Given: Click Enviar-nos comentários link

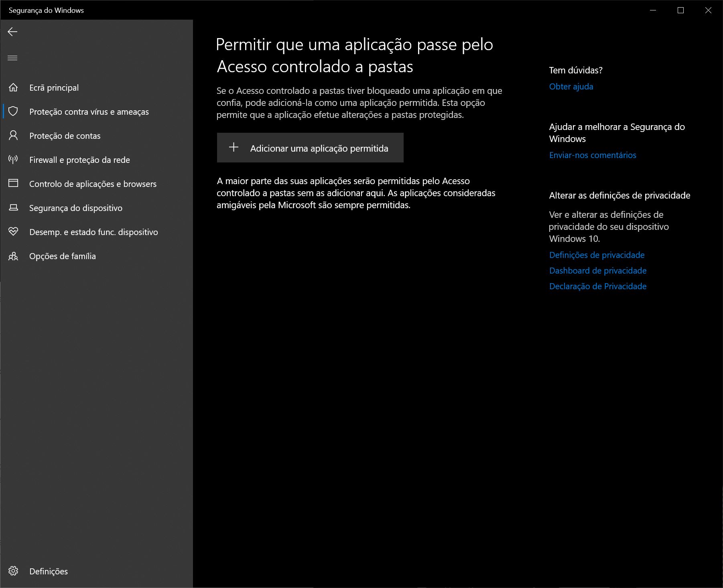Looking at the screenshot, I should point(593,155).
